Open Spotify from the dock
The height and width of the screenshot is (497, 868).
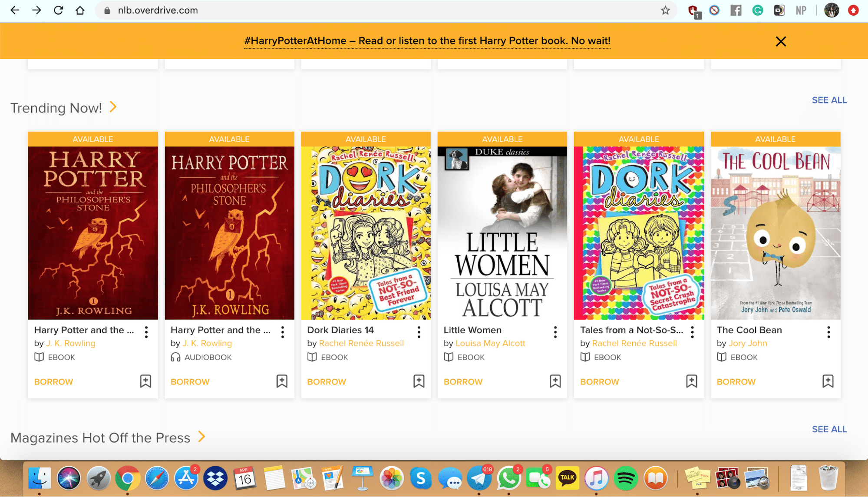click(x=625, y=478)
